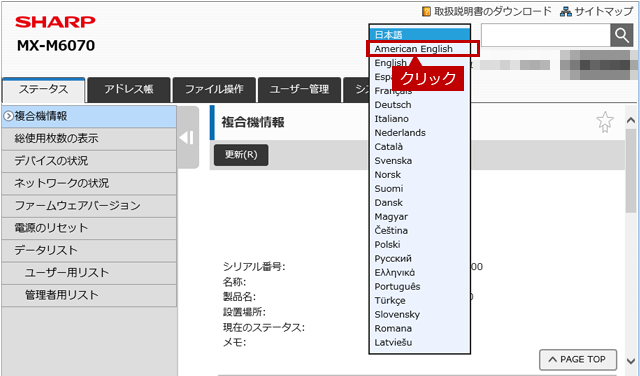Choose American English from the language list

(x=420, y=49)
